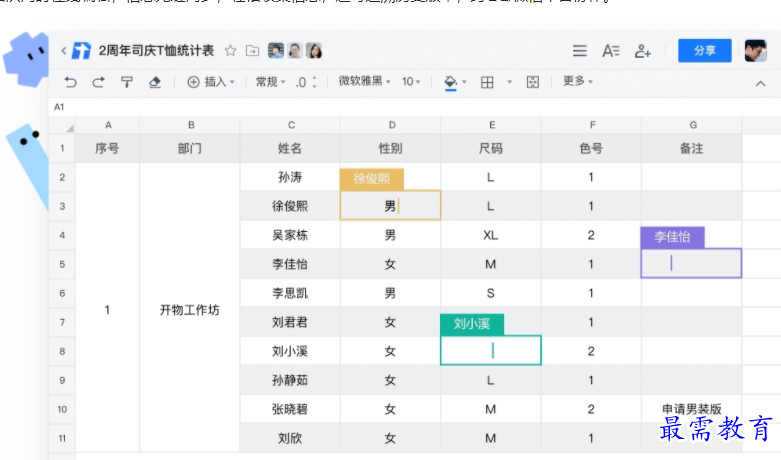The width and height of the screenshot is (781, 460).
Task: Click the select-all corner triangle
Action: coord(70,128)
